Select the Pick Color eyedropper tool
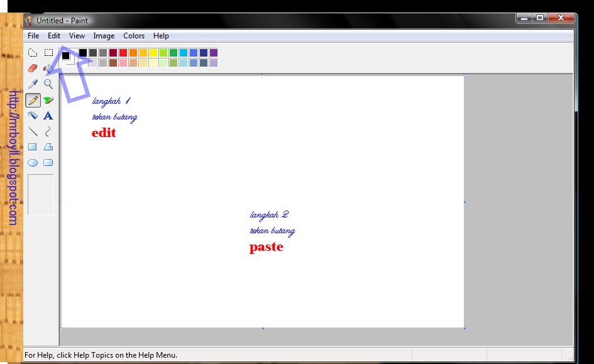This screenshot has height=364, width=594. [x=33, y=84]
